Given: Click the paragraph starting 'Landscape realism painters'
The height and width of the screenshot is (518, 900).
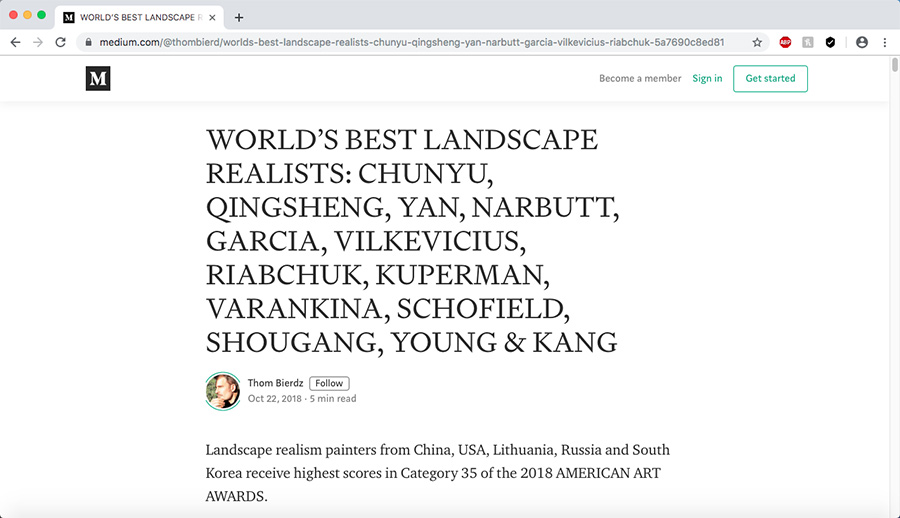Looking at the screenshot, I should pos(437,473).
